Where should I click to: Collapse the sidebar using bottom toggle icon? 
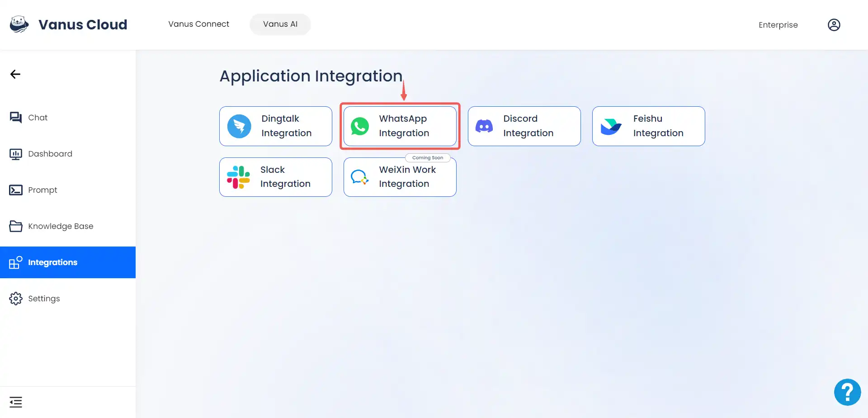tap(16, 402)
